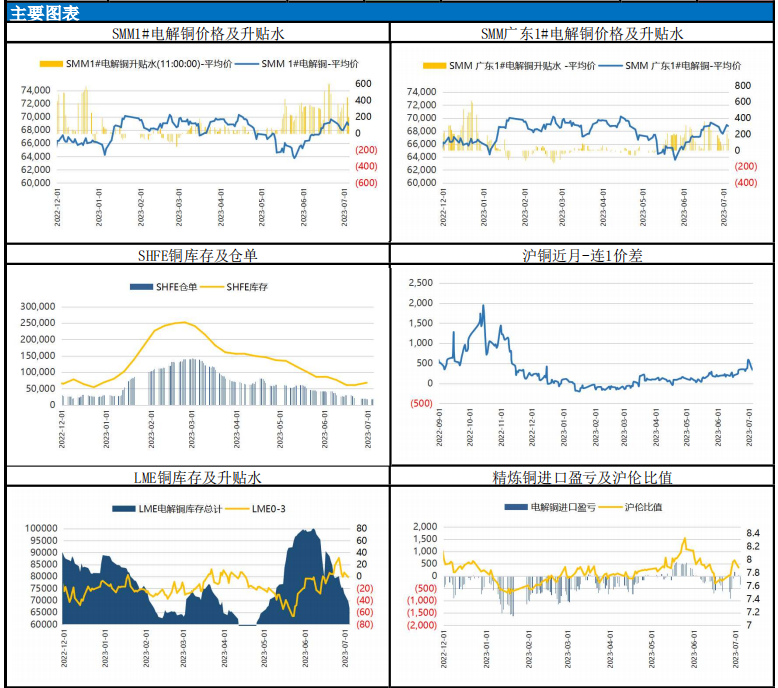Click the blue SMM 1#电解铜-平均价 legend line

[248, 65]
